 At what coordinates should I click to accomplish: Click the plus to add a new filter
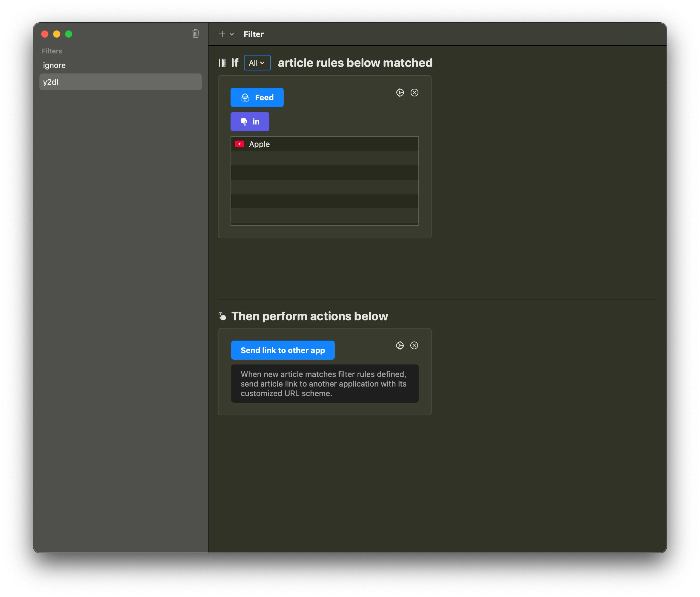pyautogui.click(x=222, y=34)
